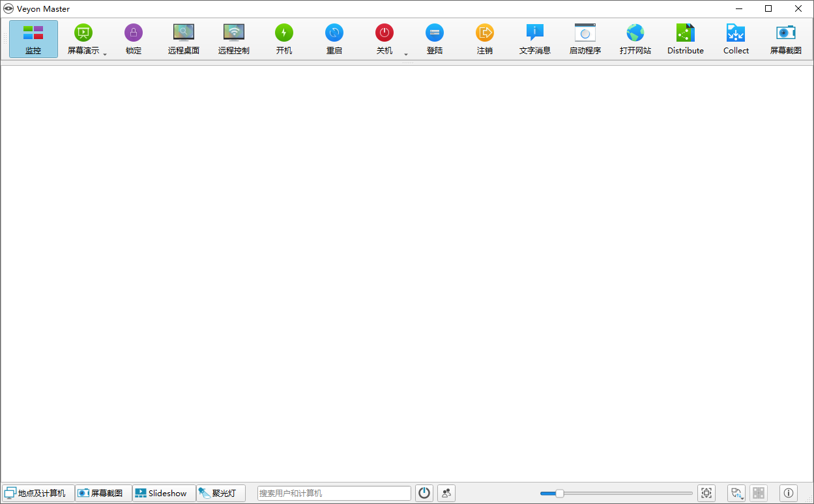Click the 重启 reboot icon
Viewport: 814px width, 504px height.
(334, 39)
